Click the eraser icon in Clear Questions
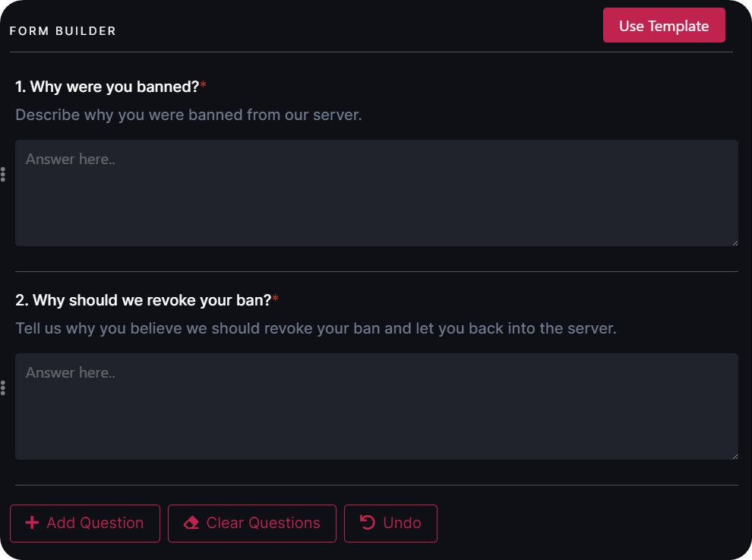Viewport: 752px width, 560px height. (191, 523)
